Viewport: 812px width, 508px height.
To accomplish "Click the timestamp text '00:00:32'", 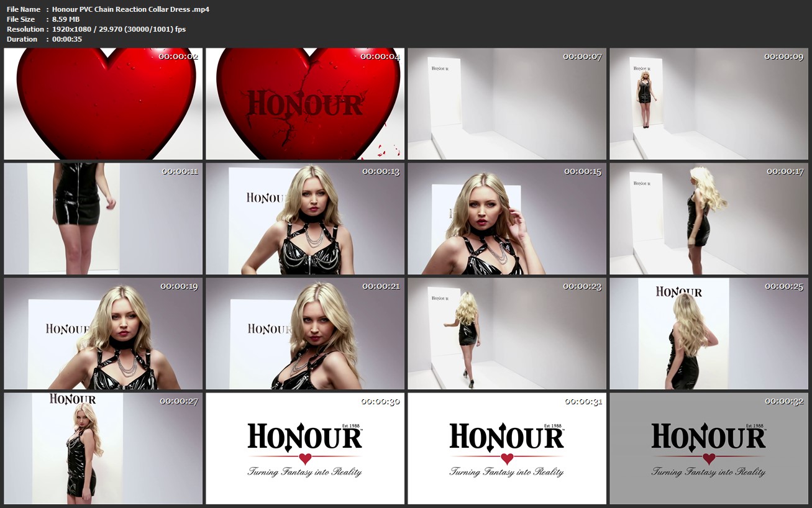I will (x=785, y=401).
